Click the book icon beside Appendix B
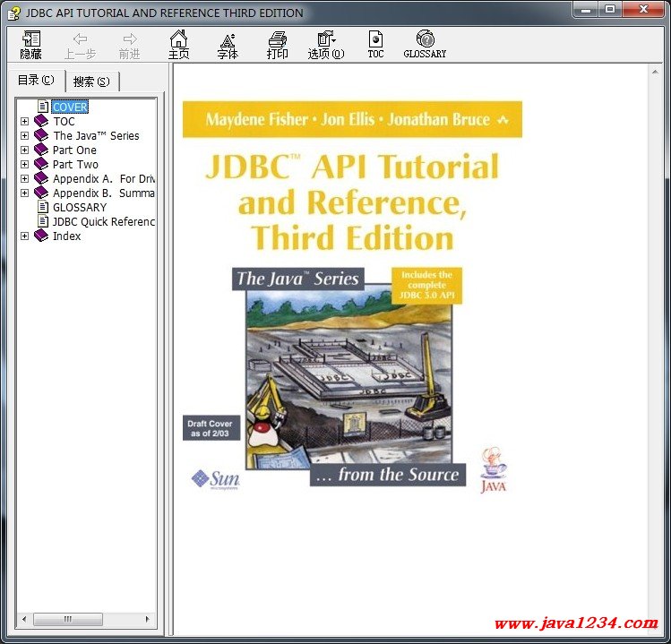671x644 pixels. coord(41,193)
